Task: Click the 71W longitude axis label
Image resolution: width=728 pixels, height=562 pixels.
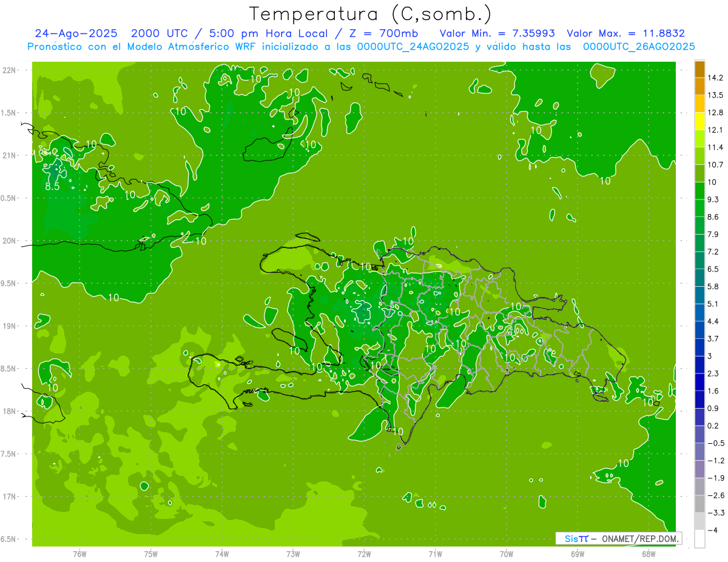Action: 435,554
